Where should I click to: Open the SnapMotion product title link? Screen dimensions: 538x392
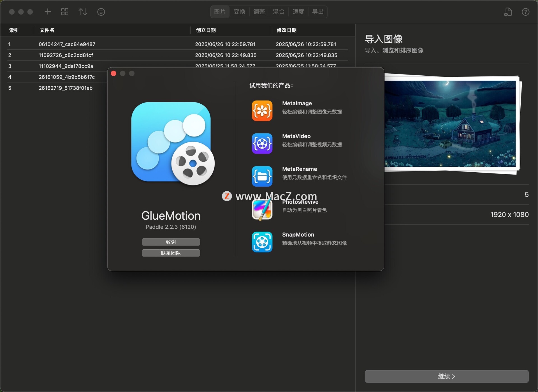click(x=298, y=235)
